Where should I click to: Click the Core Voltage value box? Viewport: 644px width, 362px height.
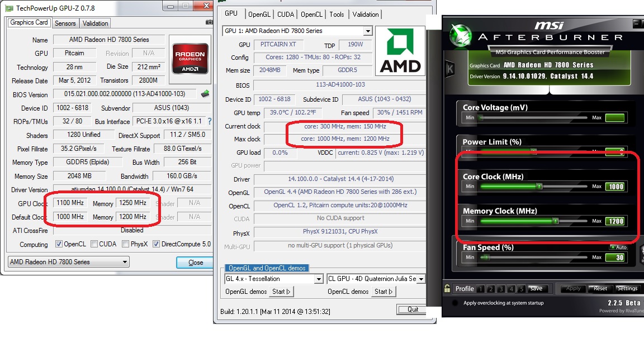615,118
